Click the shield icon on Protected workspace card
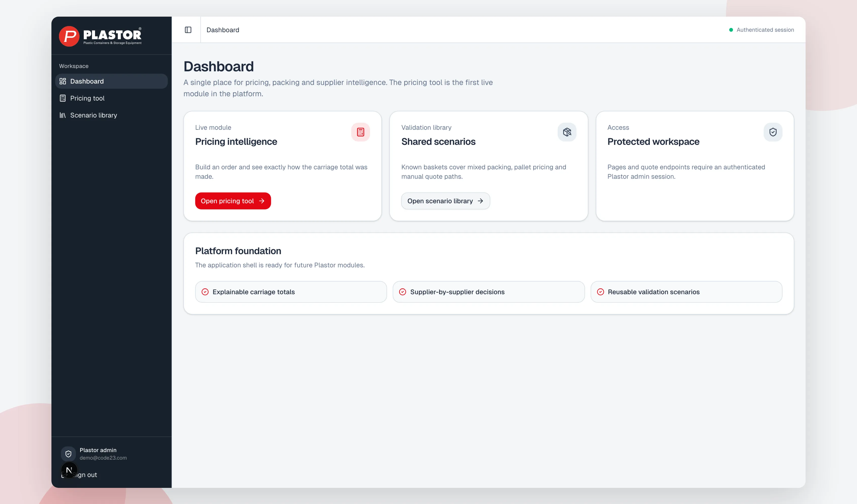This screenshot has height=504, width=857. (773, 132)
